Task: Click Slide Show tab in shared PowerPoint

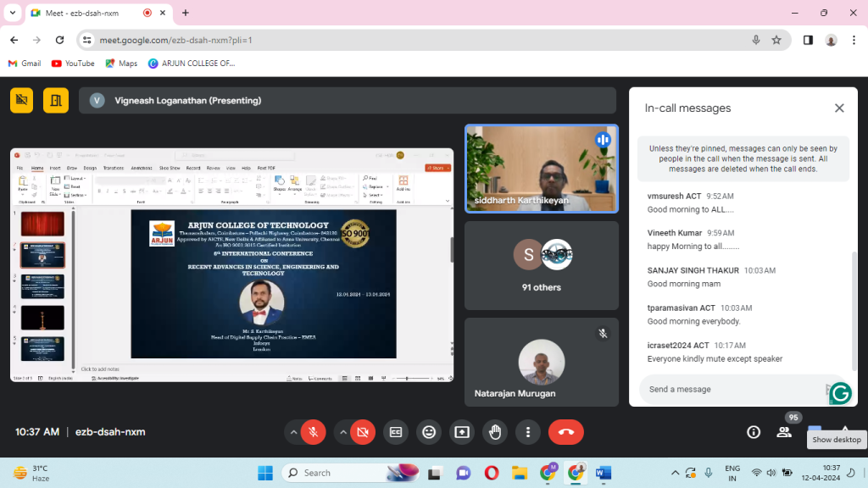Action: [x=170, y=168]
